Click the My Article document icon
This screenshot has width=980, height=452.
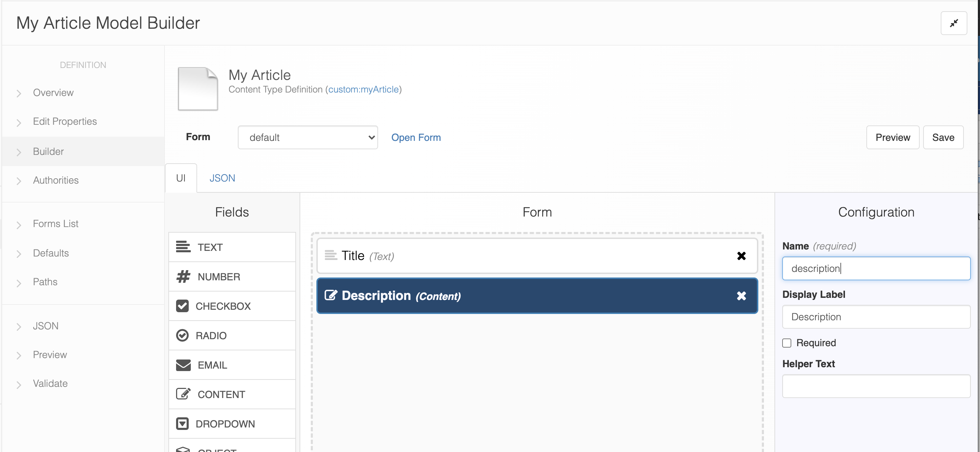tap(198, 89)
